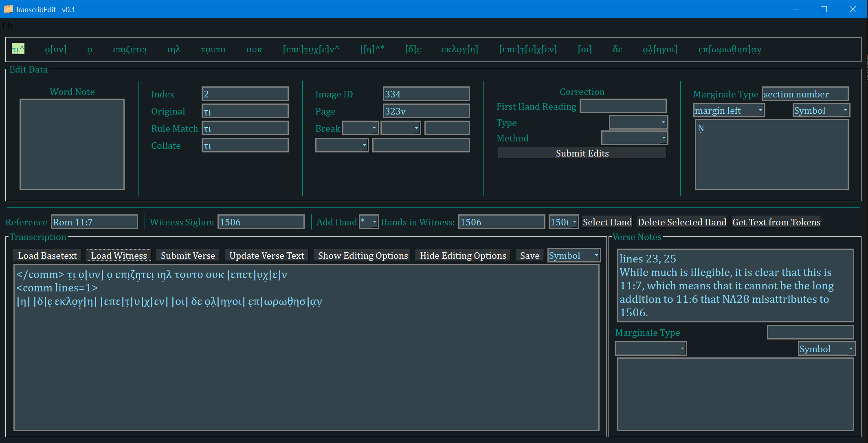Click Show Editing Options button
Viewport: 868px width, 443px height.
[x=363, y=256]
